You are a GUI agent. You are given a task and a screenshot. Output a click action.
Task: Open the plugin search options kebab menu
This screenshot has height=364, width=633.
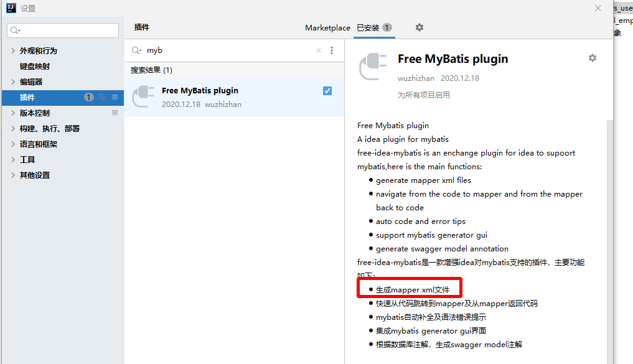(332, 50)
